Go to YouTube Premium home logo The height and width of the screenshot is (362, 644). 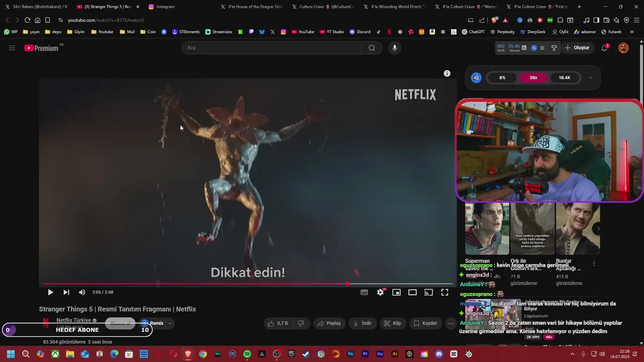coord(41,48)
